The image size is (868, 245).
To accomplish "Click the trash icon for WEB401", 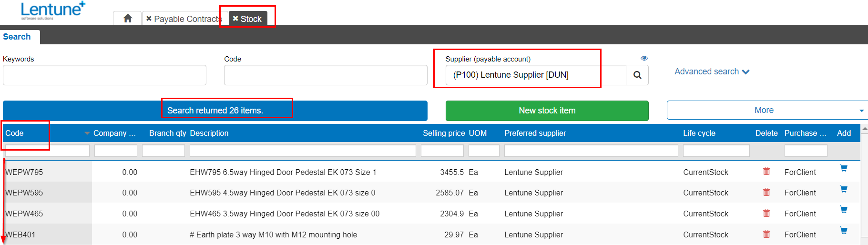I will pyautogui.click(x=766, y=234).
